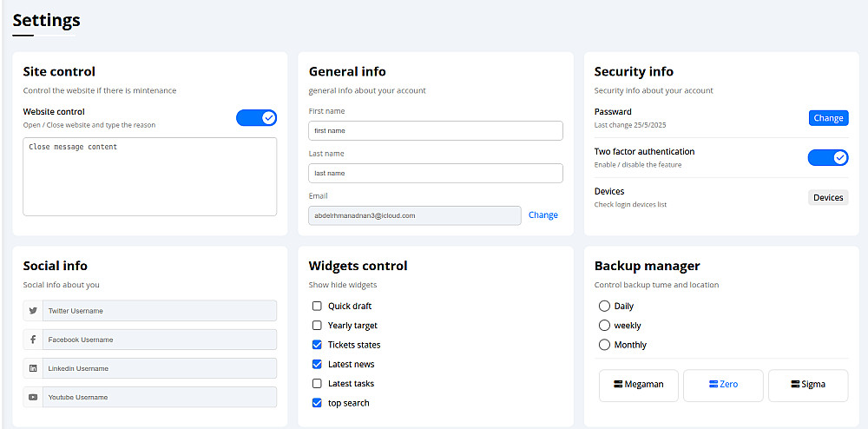Screen dimensions: 868x429
Task: Enable the Yearly target checkbox
Action: 317,326
